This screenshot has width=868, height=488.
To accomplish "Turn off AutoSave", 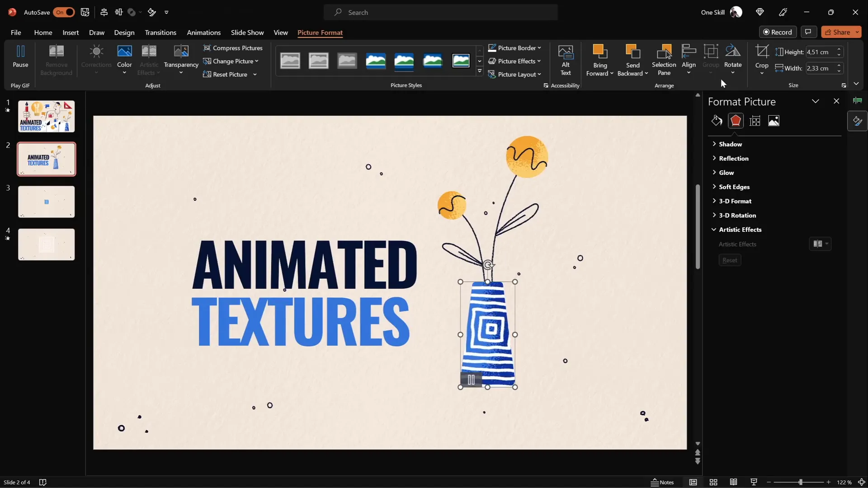I will [x=64, y=12].
